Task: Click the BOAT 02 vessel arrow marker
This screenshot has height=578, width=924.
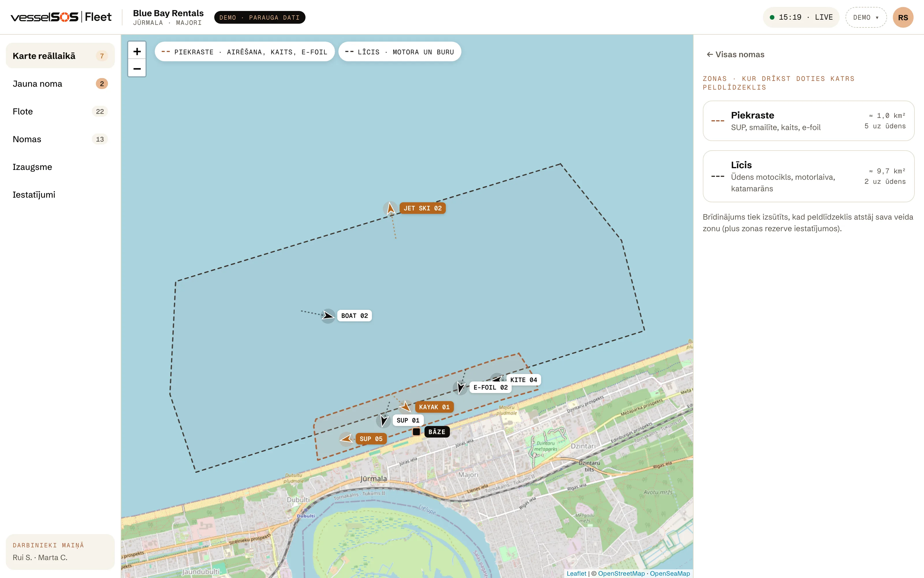Action: 328,316
